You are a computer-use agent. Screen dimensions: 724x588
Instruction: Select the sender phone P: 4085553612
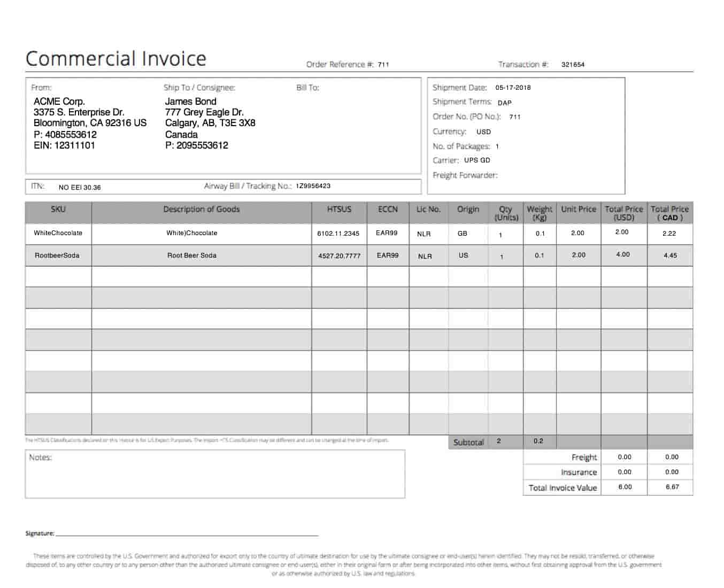click(x=65, y=134)
